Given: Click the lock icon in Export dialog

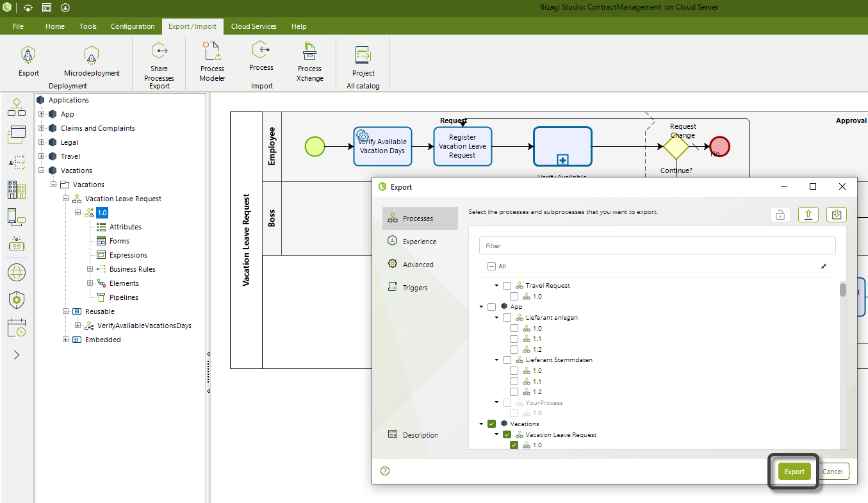Looking at the screenshot, I should point(780,215).
